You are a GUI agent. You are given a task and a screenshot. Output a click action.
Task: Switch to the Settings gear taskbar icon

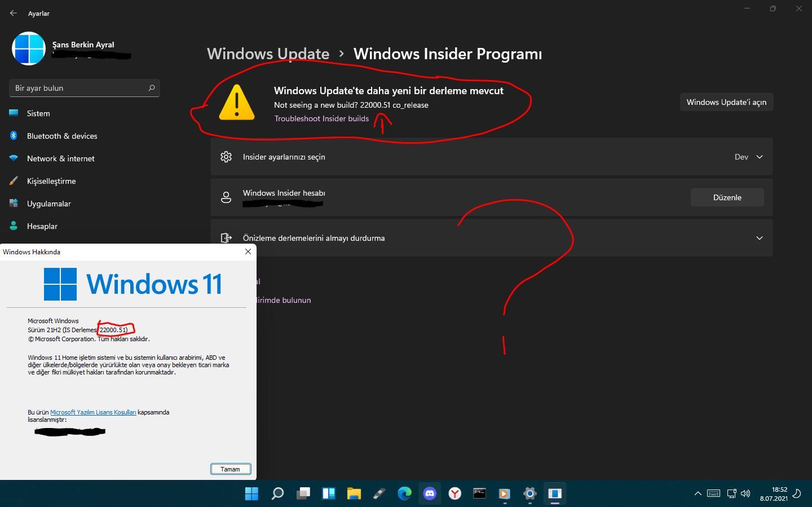click(529, 493)
